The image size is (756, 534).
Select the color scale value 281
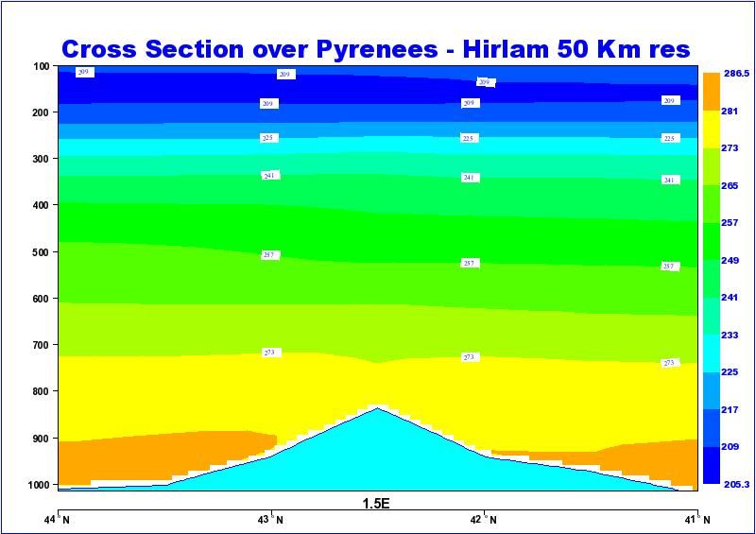point(730,111)
